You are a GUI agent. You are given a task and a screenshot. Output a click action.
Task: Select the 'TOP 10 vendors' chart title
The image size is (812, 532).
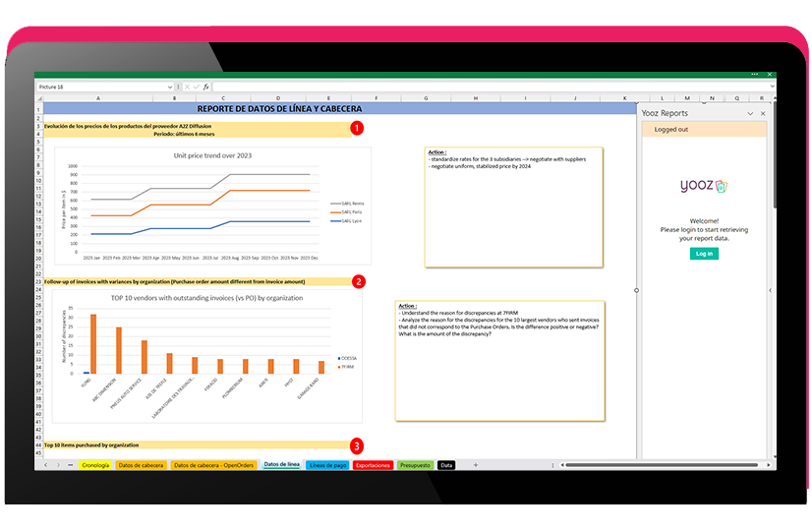tap(206, 298)
